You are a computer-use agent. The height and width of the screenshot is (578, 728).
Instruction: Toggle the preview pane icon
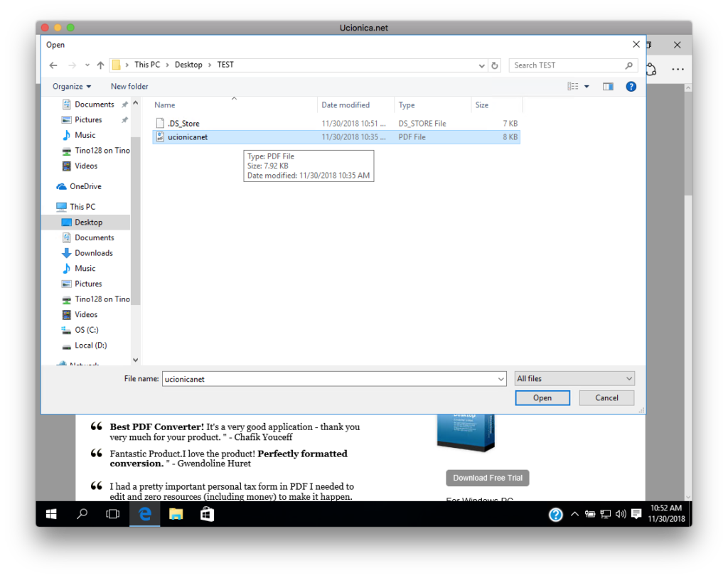click(608, 87)
